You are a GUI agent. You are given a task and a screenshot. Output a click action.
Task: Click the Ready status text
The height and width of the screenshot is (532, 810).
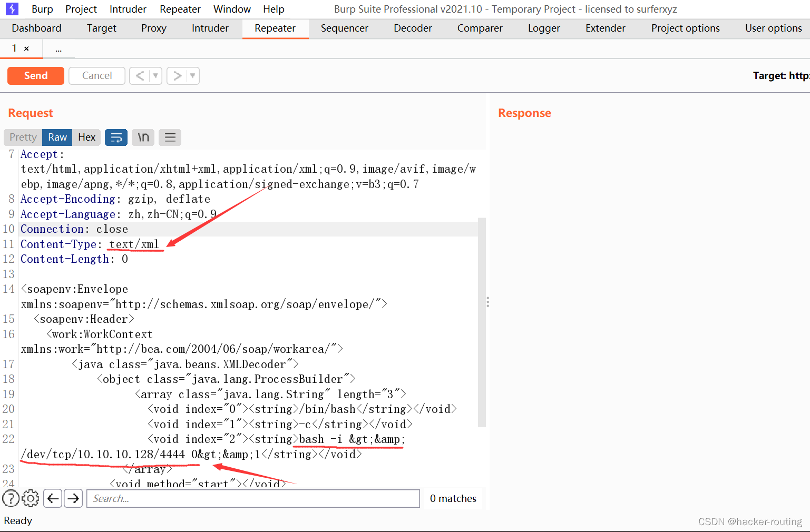tap(18, 520)
